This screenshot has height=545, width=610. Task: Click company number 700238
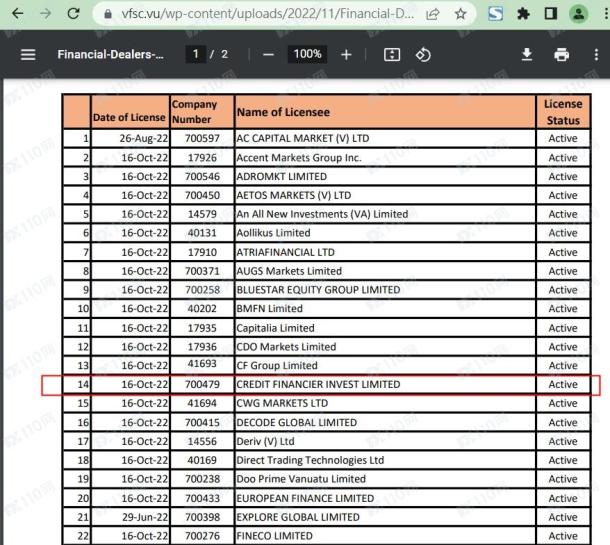pyautogui.click(x=202, y=478)
